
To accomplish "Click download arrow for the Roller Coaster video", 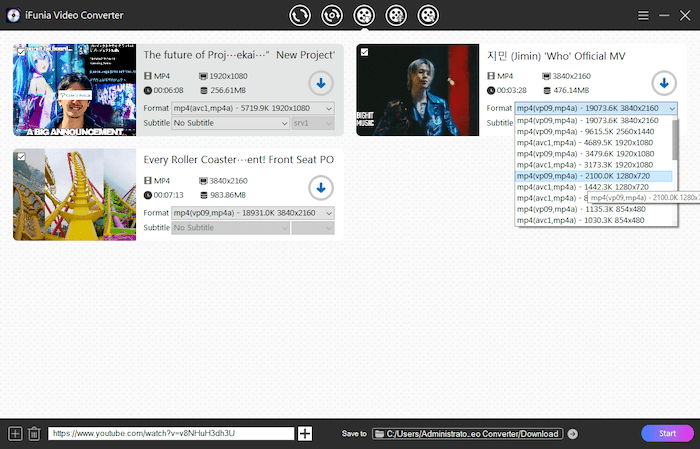I will [x=320, y=187].
